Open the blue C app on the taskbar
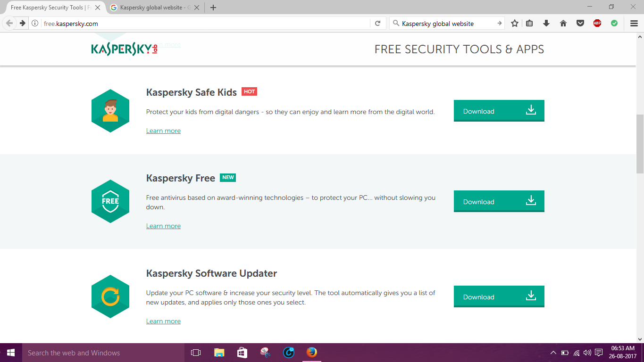644x362 pixels. tap(288, 353)
